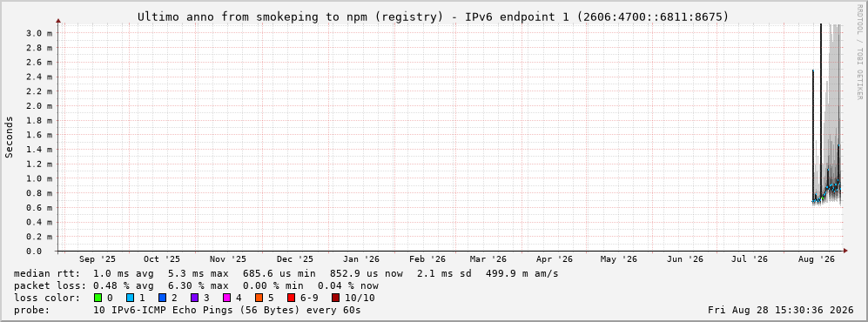Click the dark red 10/10 loss swatch
This screenshot has height=322, width=868.
(x=335, y=298)
